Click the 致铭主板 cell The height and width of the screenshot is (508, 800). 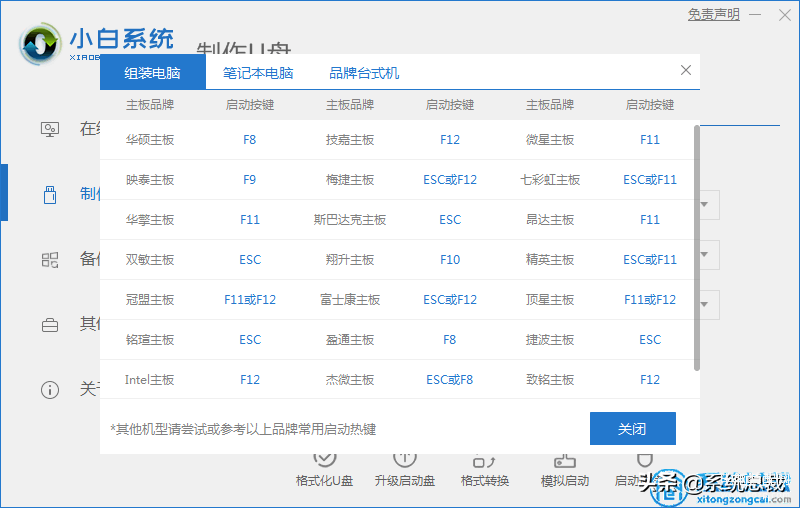pyautogui.click(x=550, y=380)
